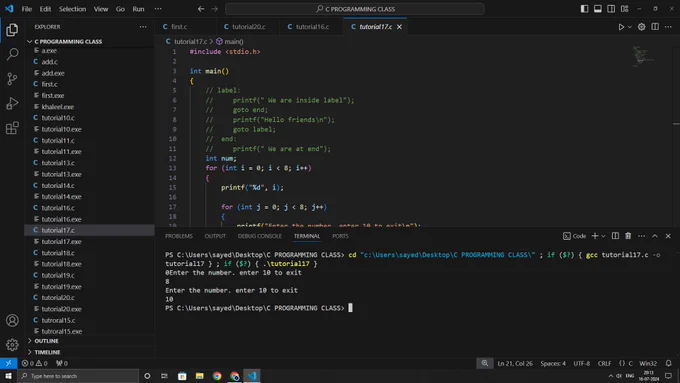Open the terminal launch profile dropdown
Screen dimensions: 680x383
point(603,236)
